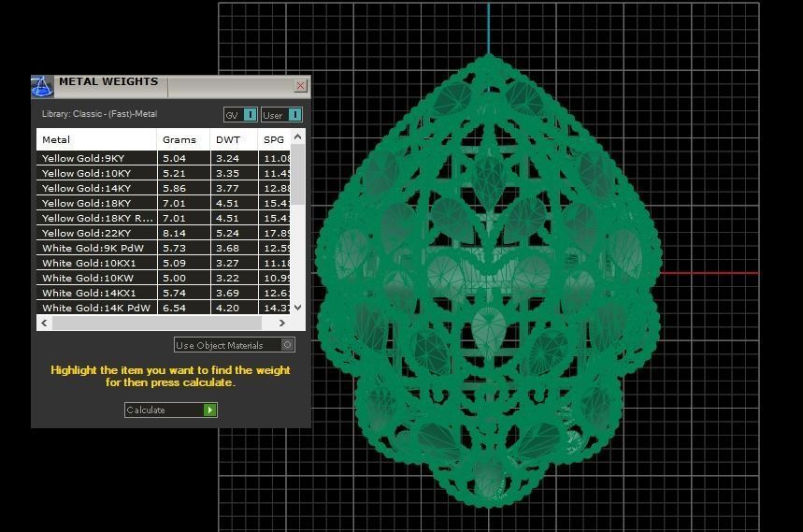Click the SPG column header

coord(274,139)
